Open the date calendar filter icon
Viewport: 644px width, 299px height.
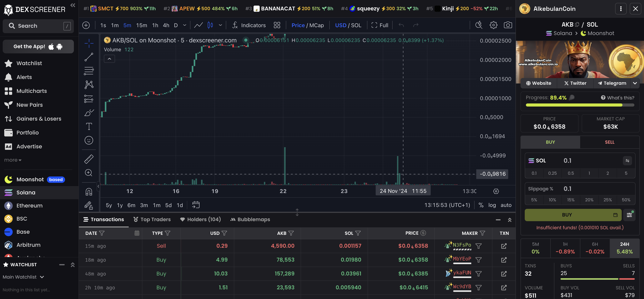pyautogui.click(x=137, y=233)
